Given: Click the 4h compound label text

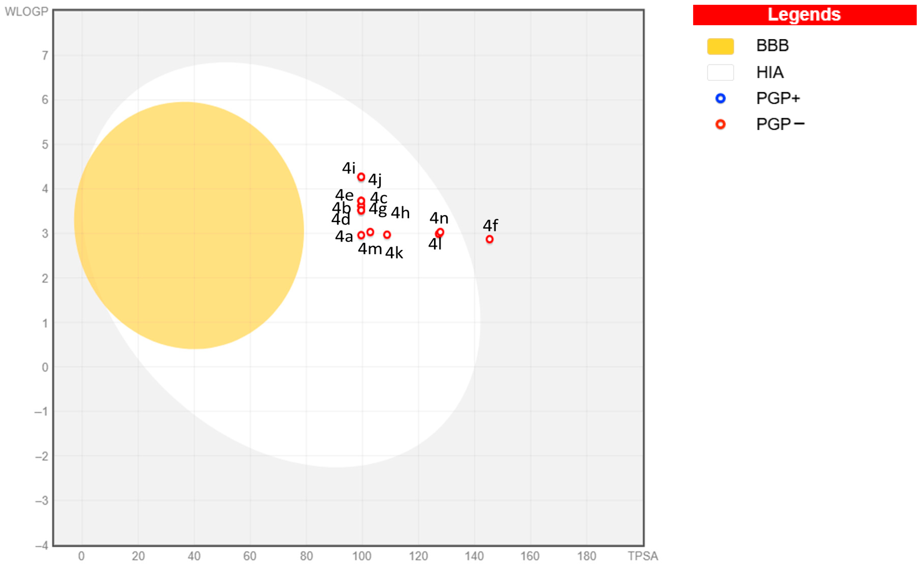Looking at the screenshot, I should coord(400,213).
